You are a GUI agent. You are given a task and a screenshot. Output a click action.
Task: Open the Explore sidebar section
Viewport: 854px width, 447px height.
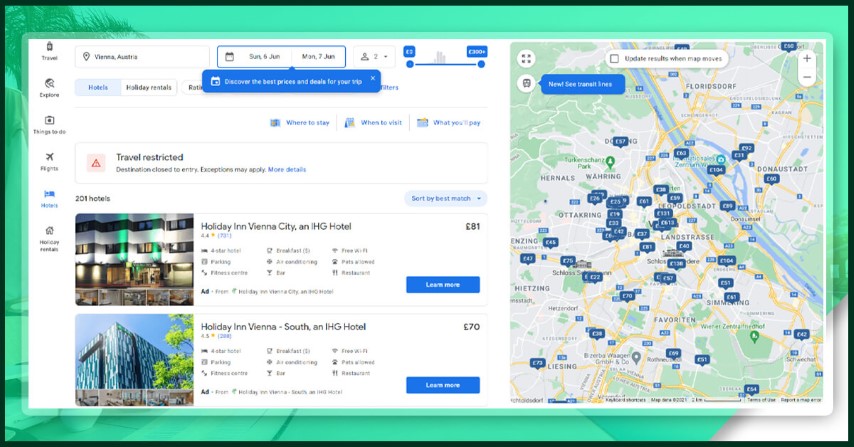[x=50, y=87]
